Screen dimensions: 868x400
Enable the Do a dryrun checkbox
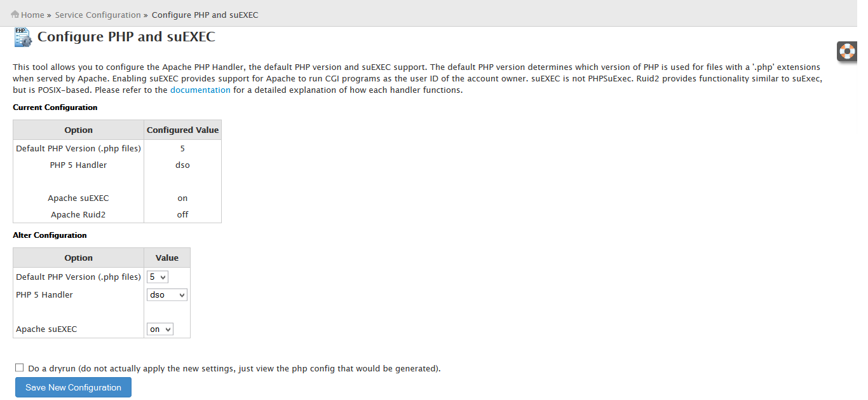[x=20, y=368]
